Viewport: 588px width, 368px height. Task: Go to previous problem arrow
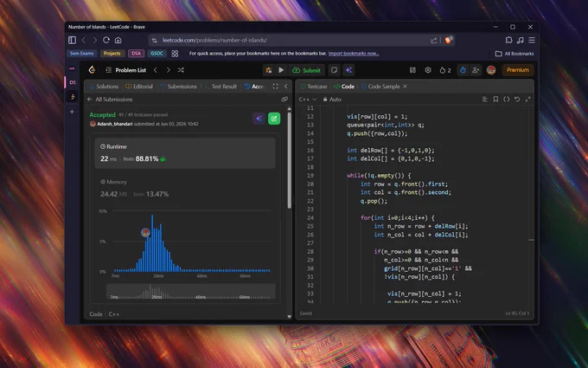[x=156, y=70]
